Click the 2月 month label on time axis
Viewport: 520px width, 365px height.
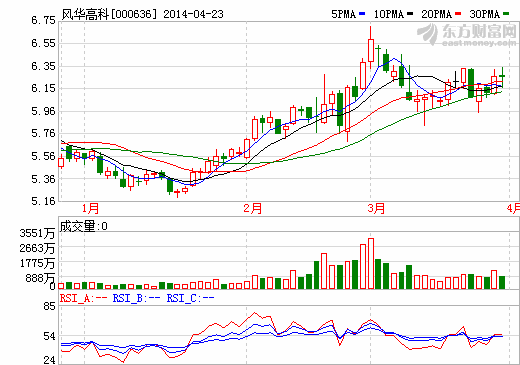[x=252, y=209]
